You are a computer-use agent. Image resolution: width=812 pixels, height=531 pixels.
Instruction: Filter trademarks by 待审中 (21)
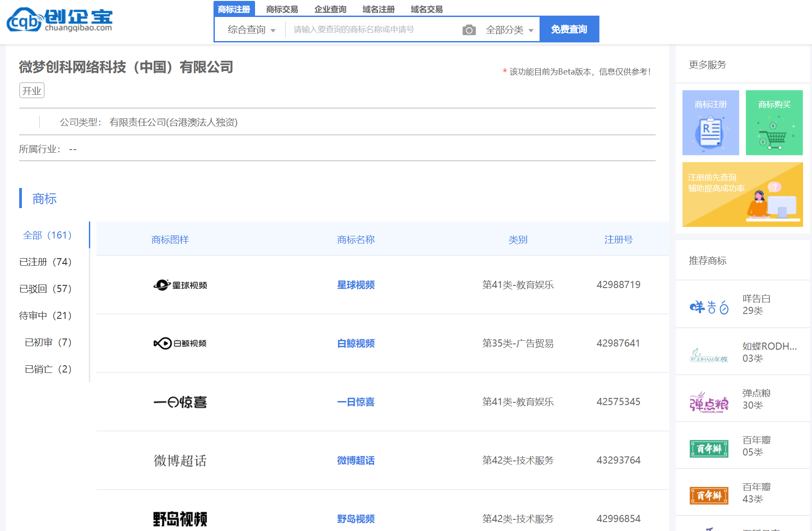(x=46, y=315)
